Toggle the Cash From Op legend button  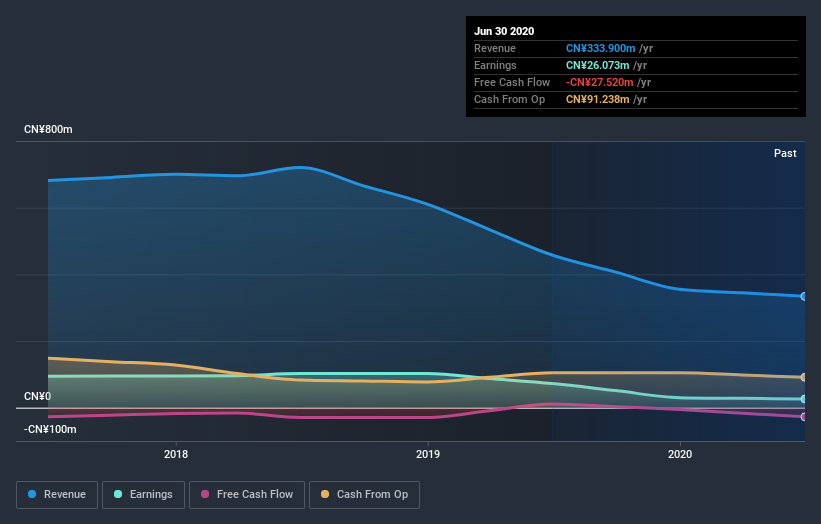[364, 495]
